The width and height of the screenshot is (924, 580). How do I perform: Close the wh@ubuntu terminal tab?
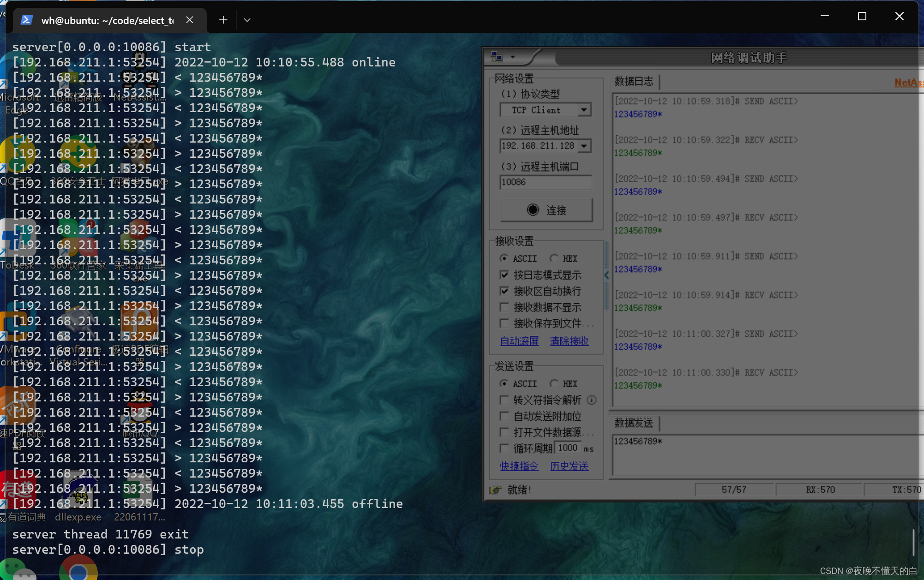(x=190, y=20)
